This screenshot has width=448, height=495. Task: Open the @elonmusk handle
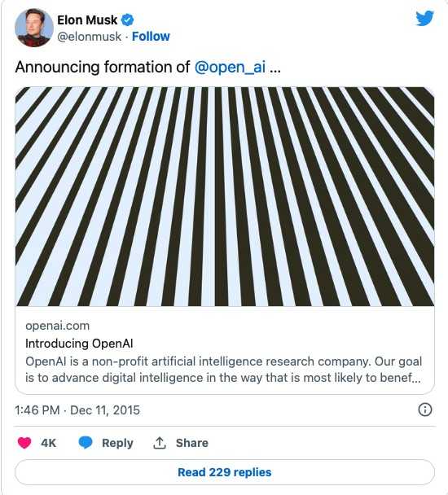[x=89, y=37]
